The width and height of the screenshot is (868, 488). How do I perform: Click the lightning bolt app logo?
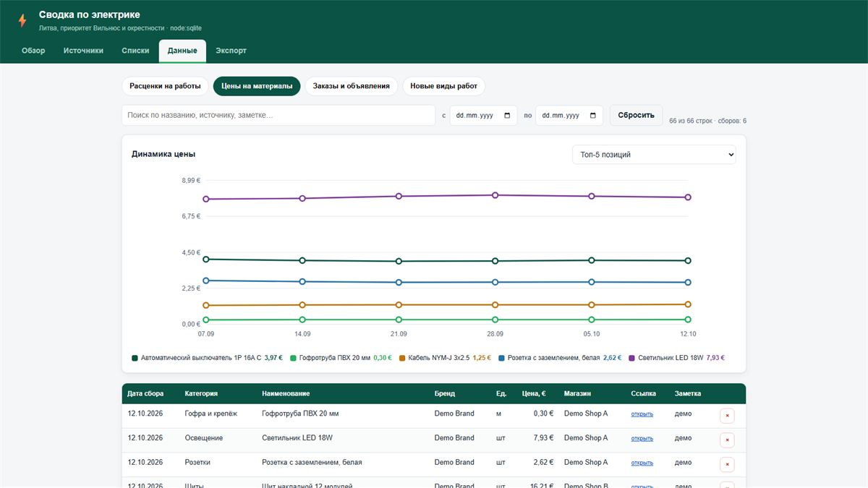22,20
